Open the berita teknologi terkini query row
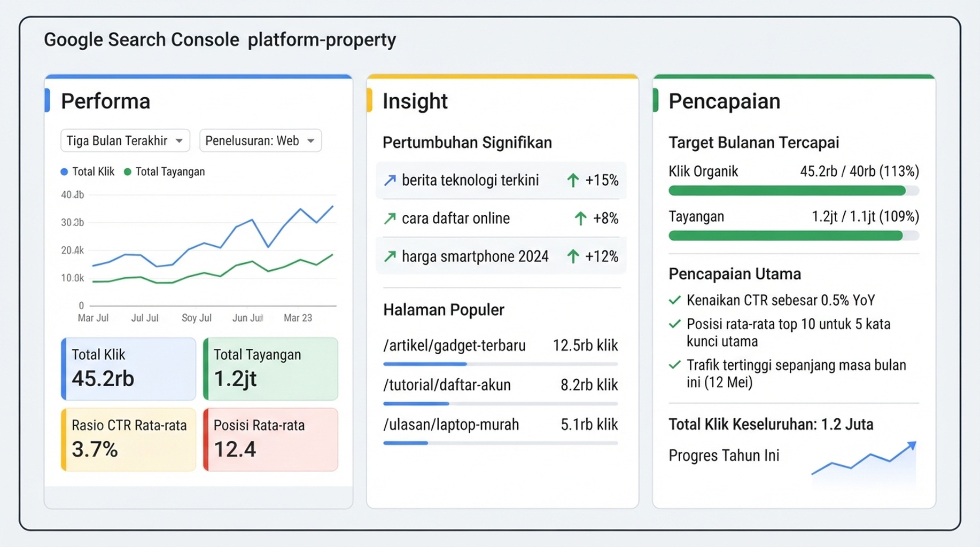Viewport: 980px width, 547px height. coord(501,181)
